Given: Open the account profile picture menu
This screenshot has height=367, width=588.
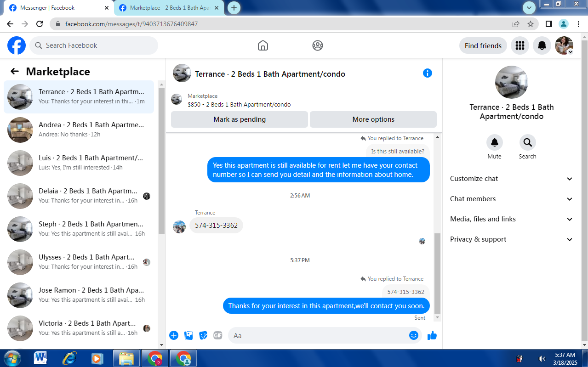Looking at the screenshot, I should pyautogui.click(x=564, y=45).
